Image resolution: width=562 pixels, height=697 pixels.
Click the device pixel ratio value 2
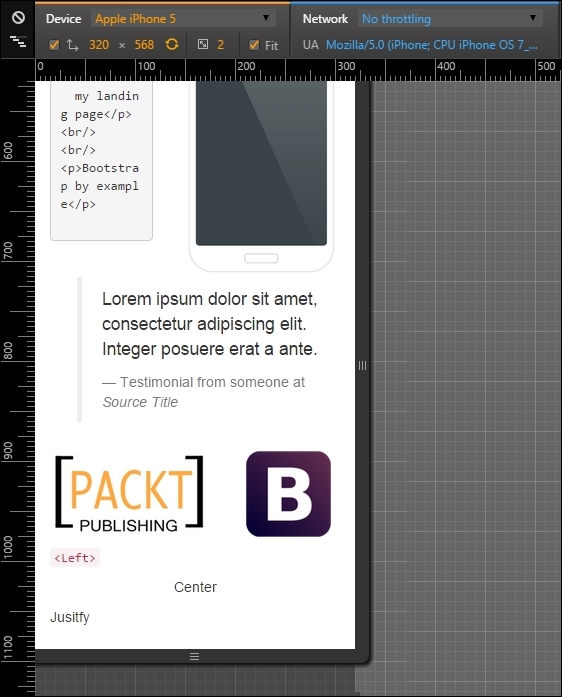coord(221,45)
